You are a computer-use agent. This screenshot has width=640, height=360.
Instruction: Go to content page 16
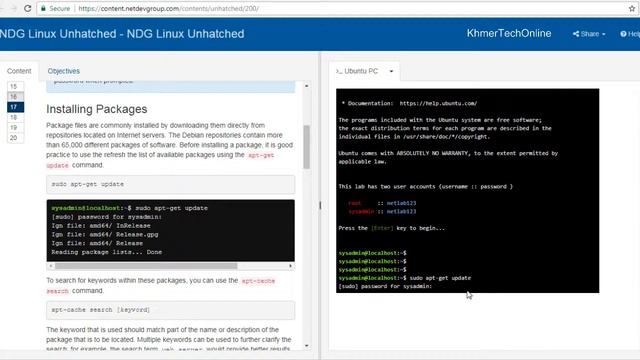(15, 97)
